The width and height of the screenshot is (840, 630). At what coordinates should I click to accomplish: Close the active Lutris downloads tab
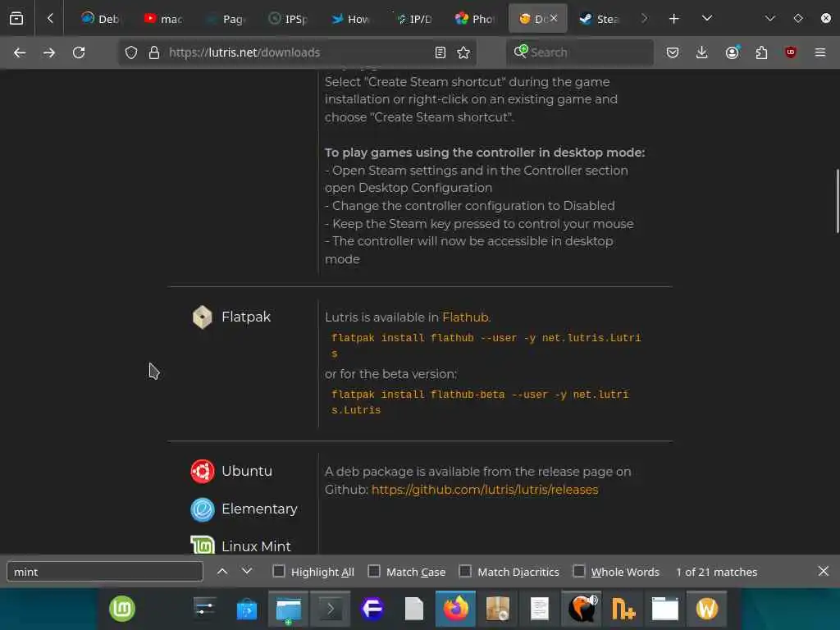click(x=554, y=18)
